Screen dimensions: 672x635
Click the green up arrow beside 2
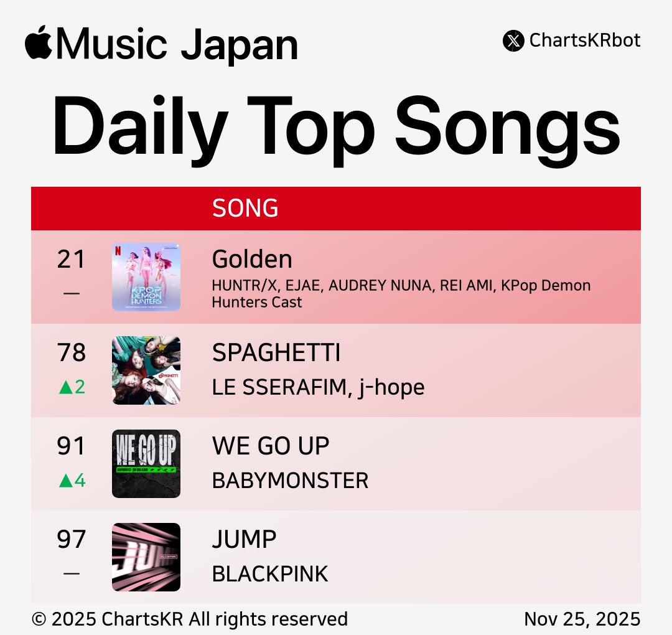[x=65, y=388]
